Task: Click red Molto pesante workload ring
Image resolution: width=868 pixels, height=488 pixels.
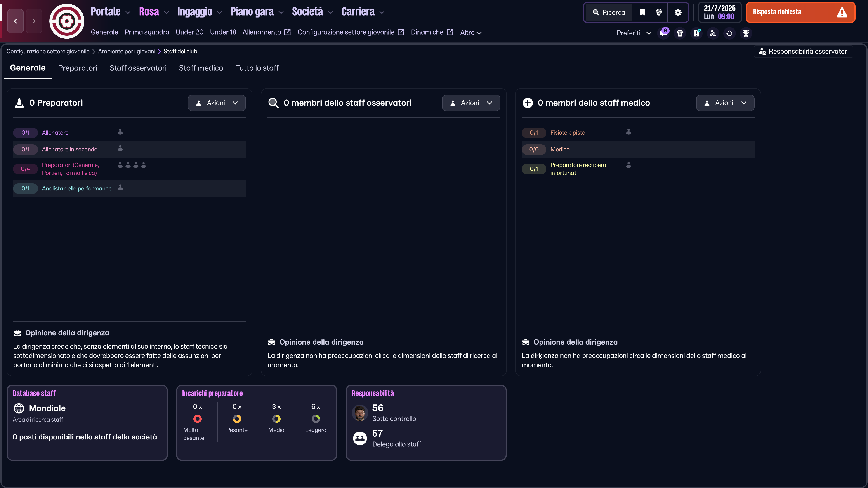Action: 198,419
